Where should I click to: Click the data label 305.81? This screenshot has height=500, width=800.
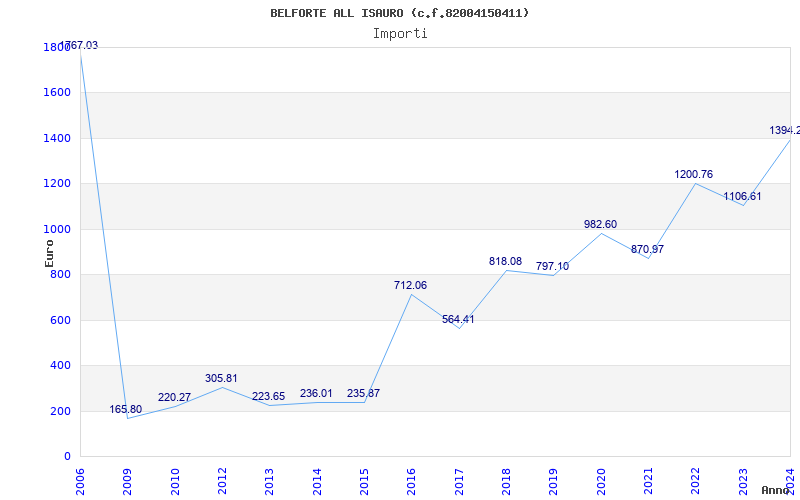tap(221, 379)
